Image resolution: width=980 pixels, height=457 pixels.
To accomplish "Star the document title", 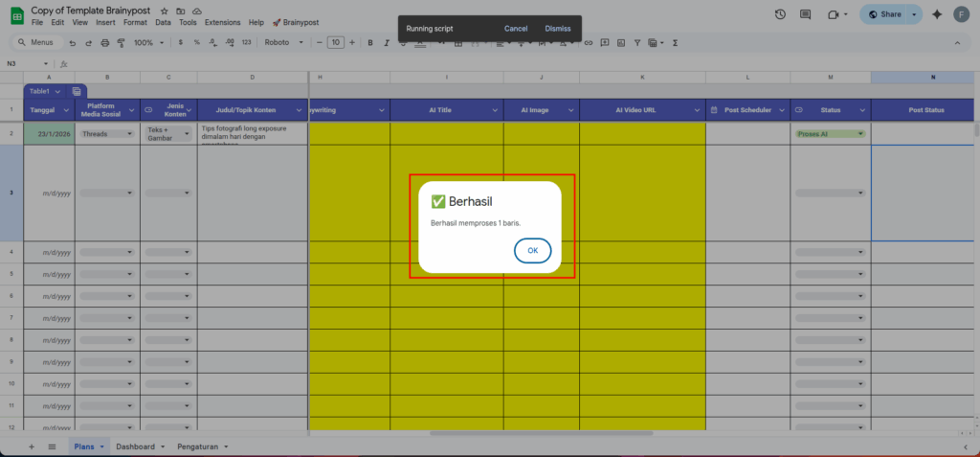I will click(165, 9).
